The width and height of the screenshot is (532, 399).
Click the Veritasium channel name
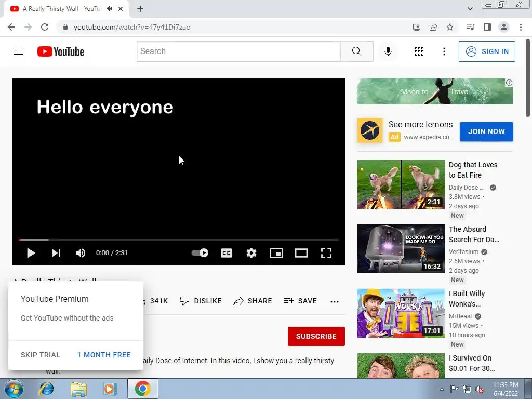[463, 252]
